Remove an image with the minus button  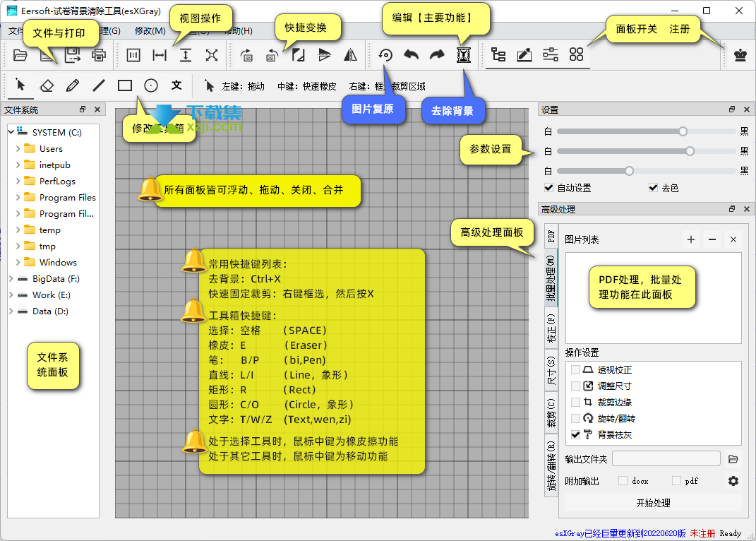(712, 239)
